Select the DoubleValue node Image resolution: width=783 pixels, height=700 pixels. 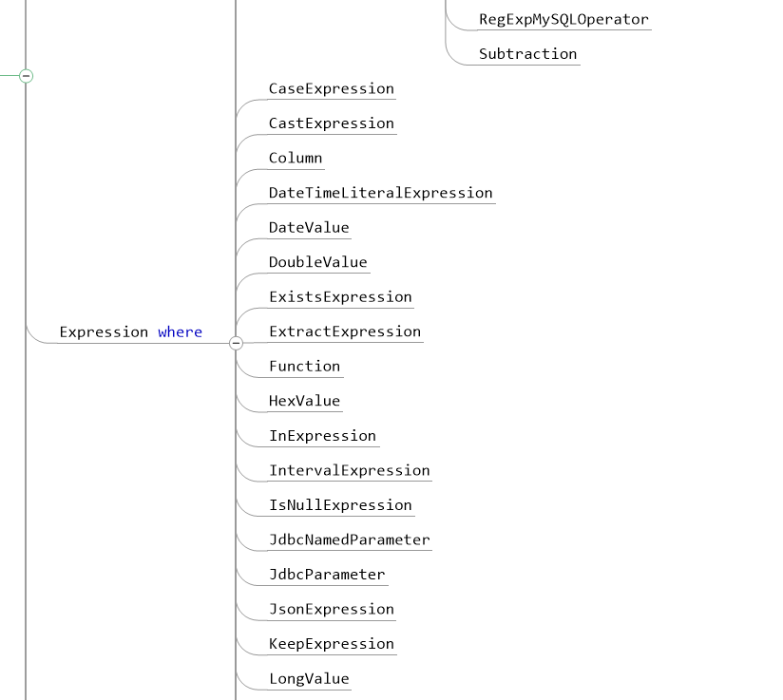coord(318,262)
